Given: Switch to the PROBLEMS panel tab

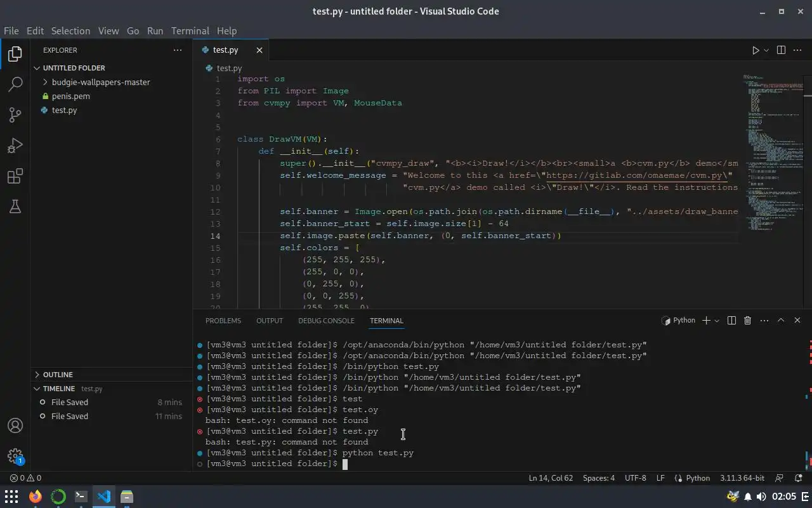Looking at the screenshot, I should [x=223, y=321].
